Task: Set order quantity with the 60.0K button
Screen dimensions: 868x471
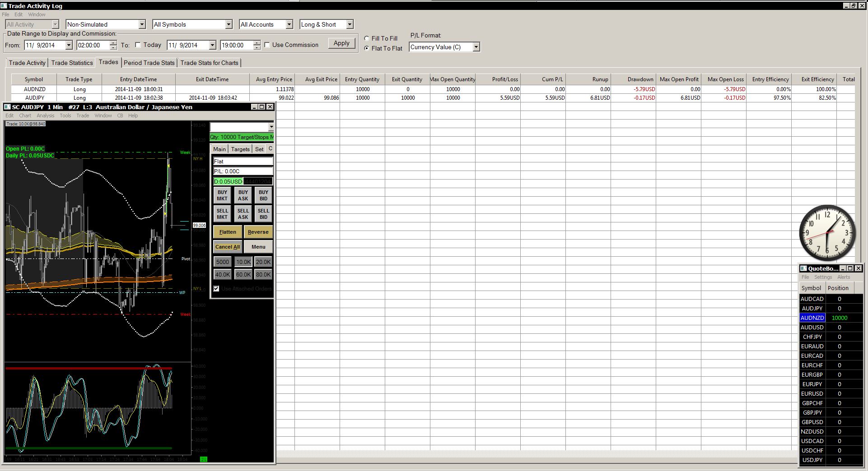Action: pyautogui.click(x=243, y=274)
